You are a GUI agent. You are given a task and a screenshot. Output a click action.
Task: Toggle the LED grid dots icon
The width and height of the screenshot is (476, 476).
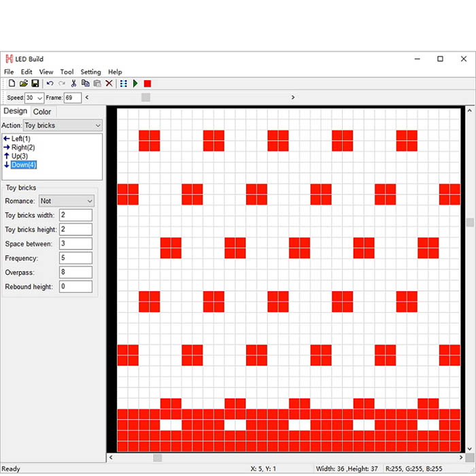tap(124, 84)
